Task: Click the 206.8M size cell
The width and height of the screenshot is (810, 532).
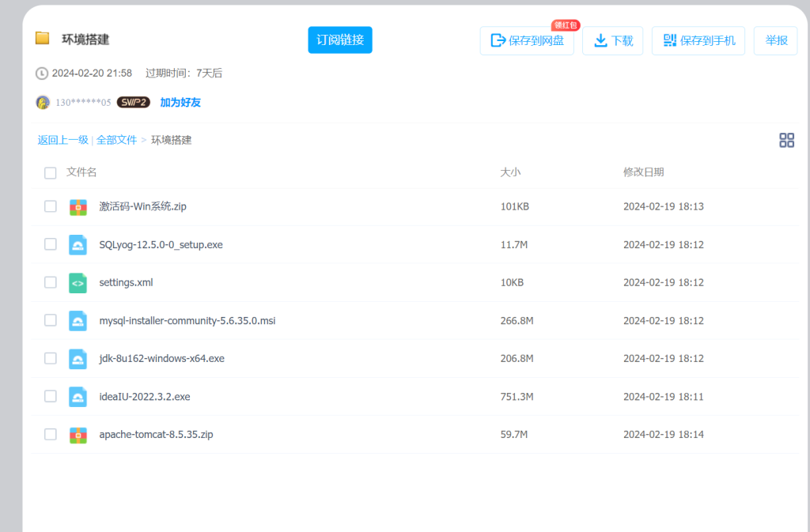Action: point(517,358)
